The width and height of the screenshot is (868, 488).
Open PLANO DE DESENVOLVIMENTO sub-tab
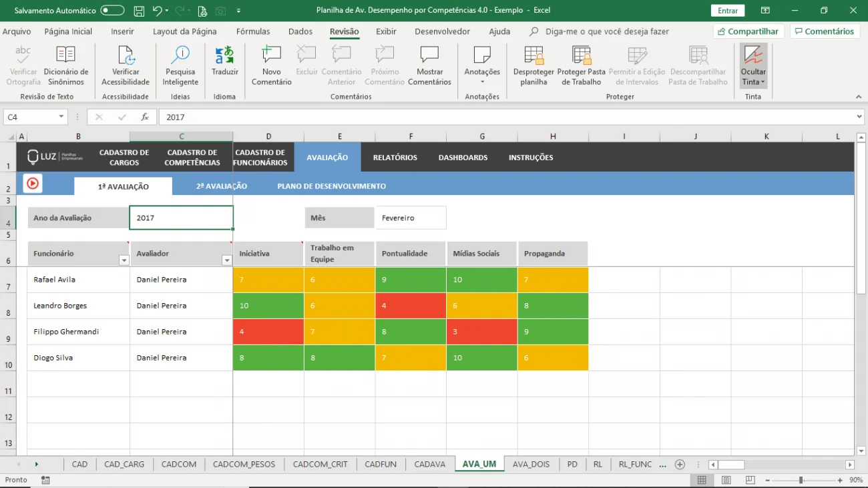coord(332,186)
